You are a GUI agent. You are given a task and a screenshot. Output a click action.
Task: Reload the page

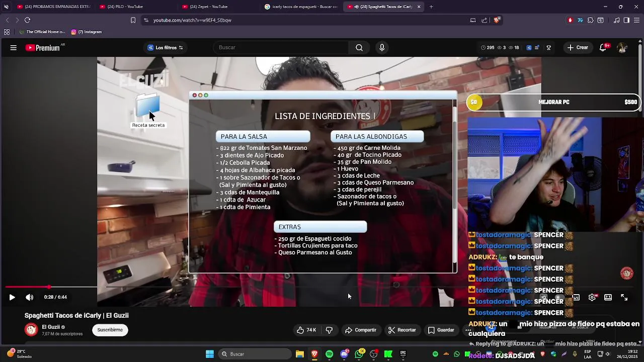pos(27,20)
